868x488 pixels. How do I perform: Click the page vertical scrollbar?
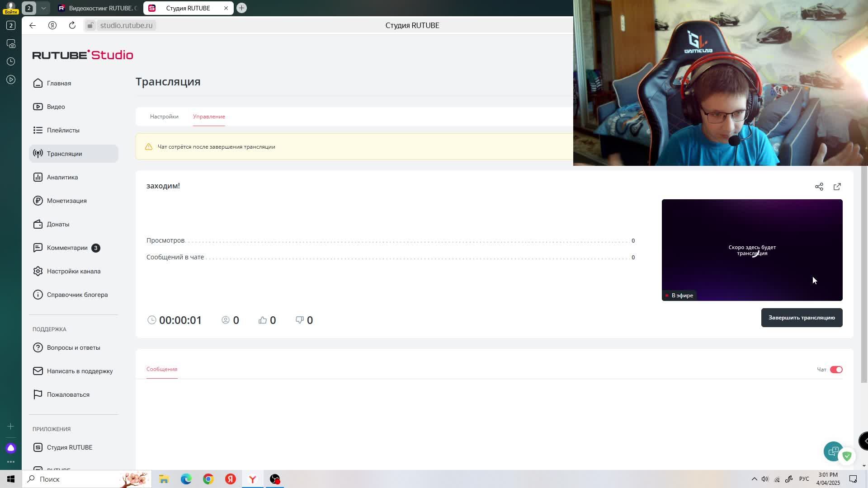click(864, 271)
